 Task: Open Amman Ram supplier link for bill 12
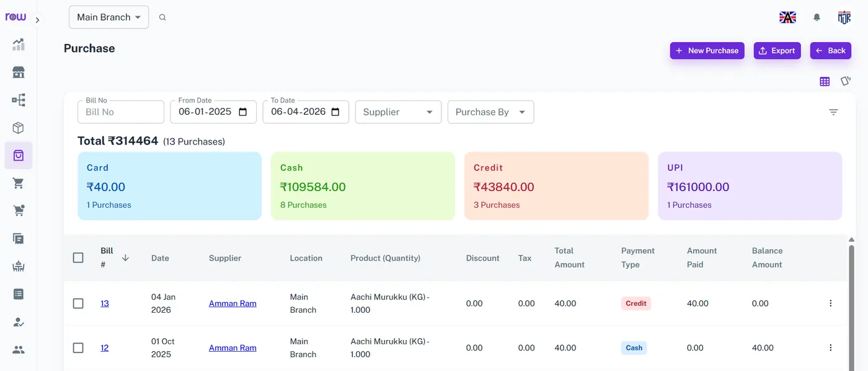coord(232,348)
